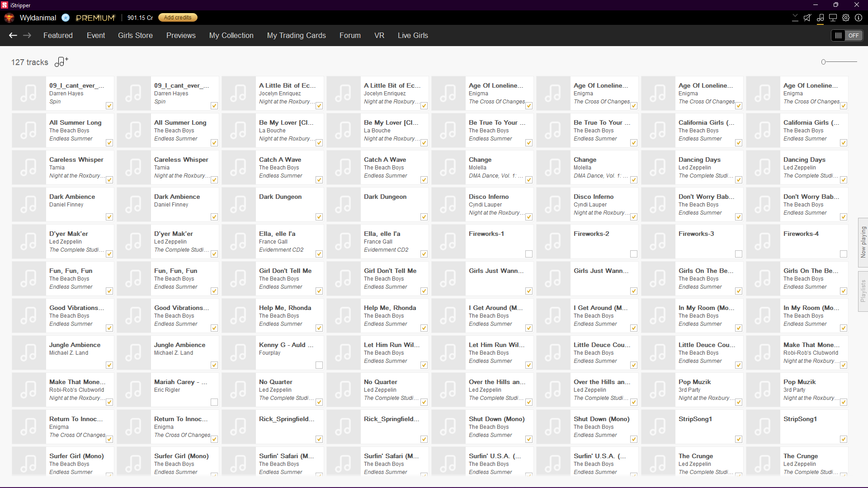Image resolution: width=868 pixels, height=488 pixels.
Task: Select the Fireworks-1 track title
Action: 486,234
